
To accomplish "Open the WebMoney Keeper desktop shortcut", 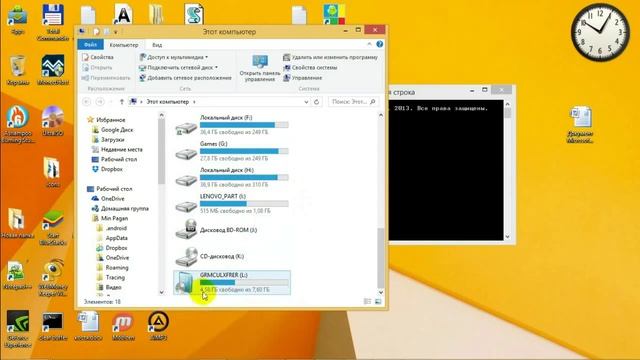I will pos(53,278).
